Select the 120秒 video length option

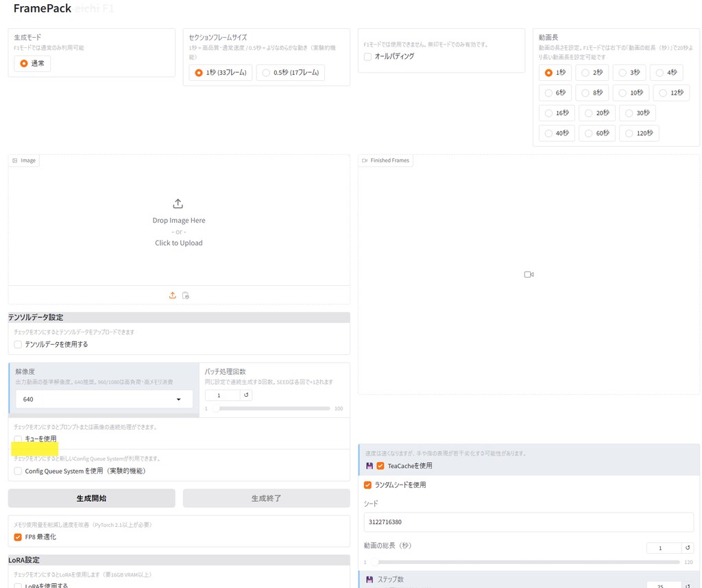click(x=639, y=133)
